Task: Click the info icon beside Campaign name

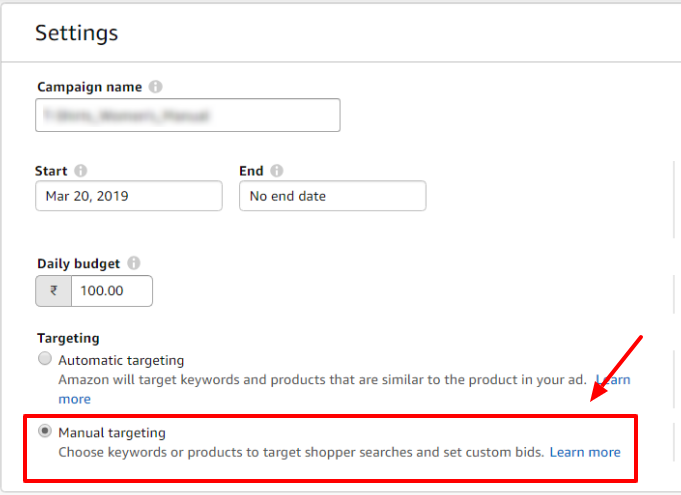Action: pos(155,87)
